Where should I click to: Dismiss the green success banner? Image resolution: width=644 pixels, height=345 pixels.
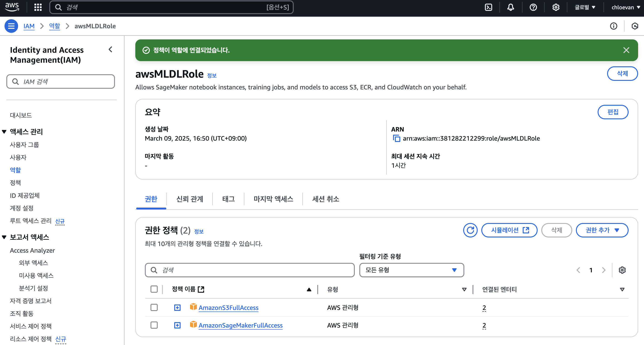[x=626, y=50]
